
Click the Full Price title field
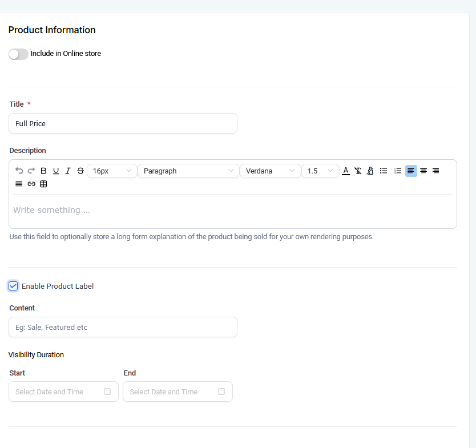click(123, 123)
